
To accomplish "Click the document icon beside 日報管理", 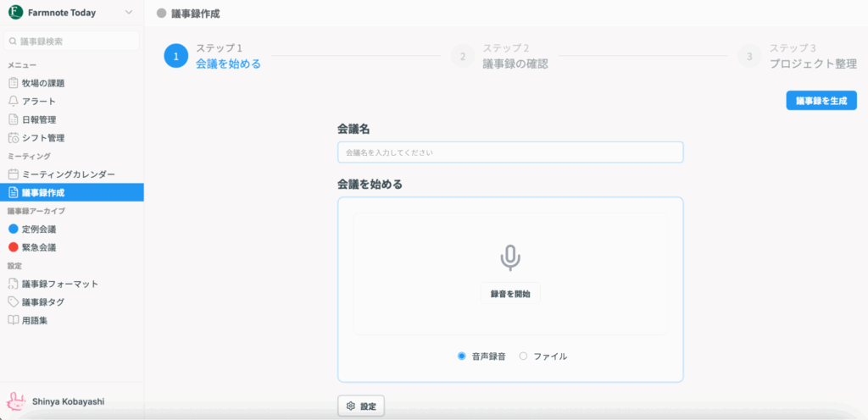I will [13, 119].
